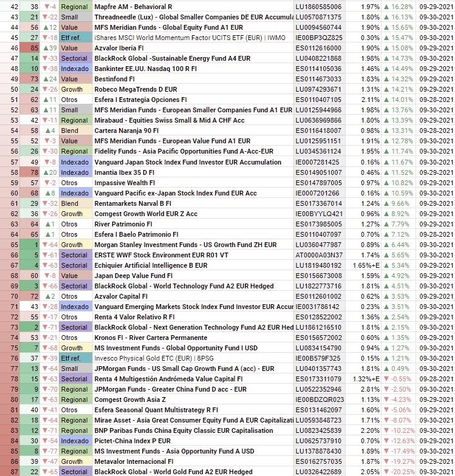Select MFS Meridian Funds - Global Equity Fund A1 EUR
455x476 pixels.
193,27
